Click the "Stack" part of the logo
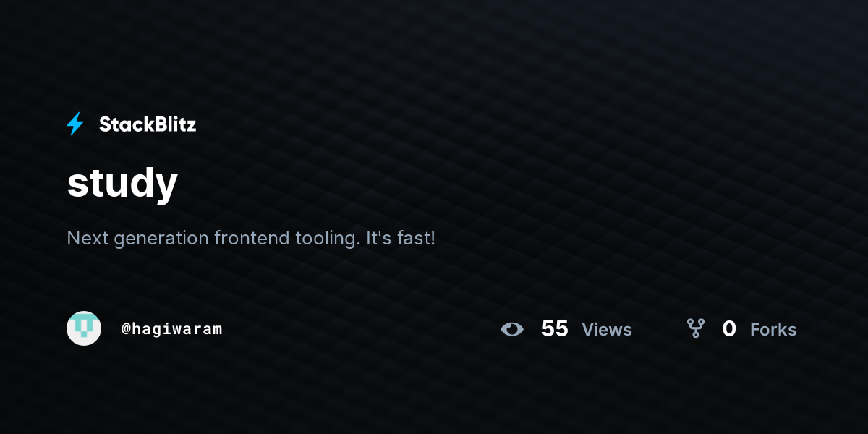Image resolution: width=868 pixels, height=434 pixels. pos(124,124)
